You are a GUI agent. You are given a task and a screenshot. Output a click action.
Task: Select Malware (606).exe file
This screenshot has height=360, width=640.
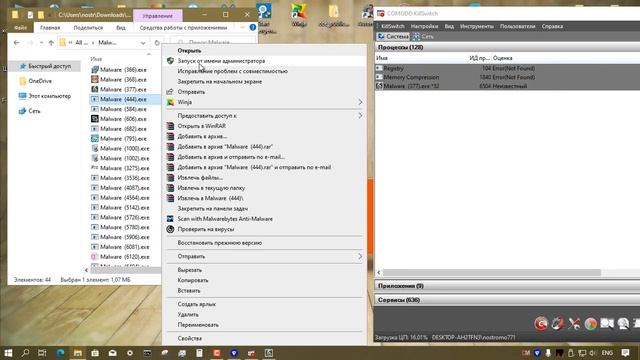(119, 119)
